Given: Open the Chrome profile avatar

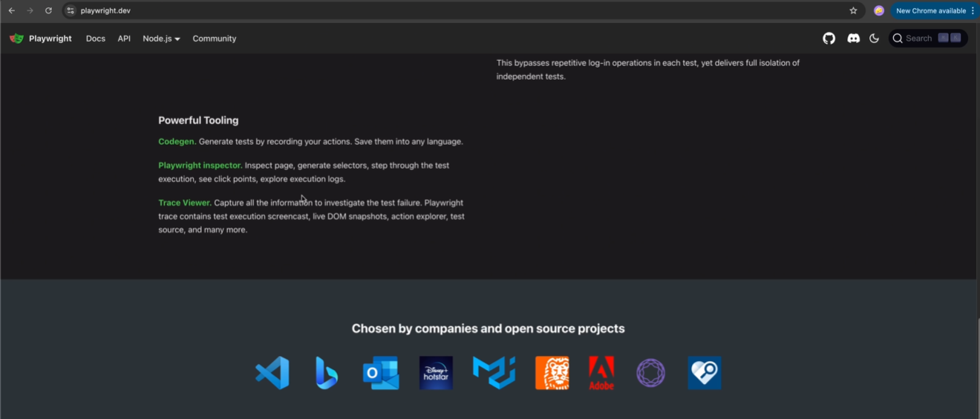Looking at the screenshot, I should click(879, 10).
